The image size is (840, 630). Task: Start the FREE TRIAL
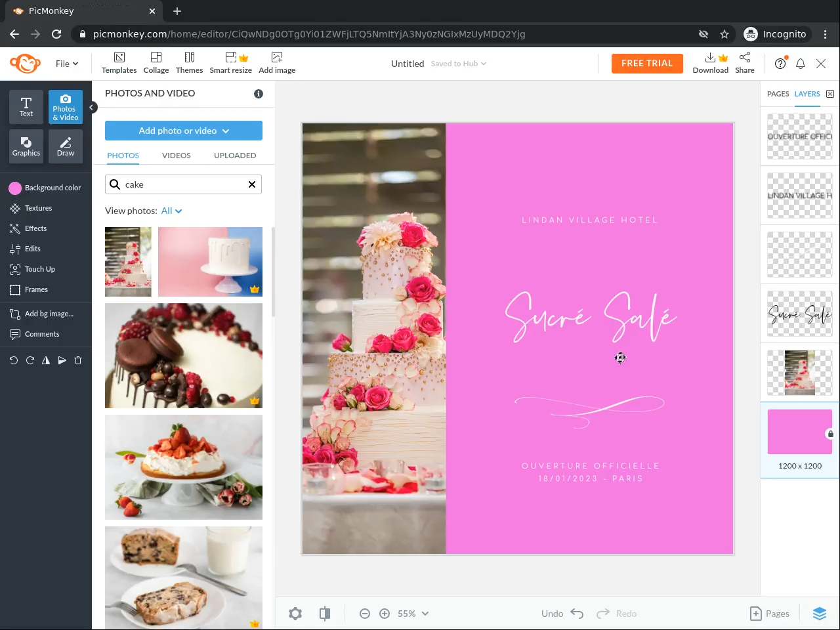647,64
